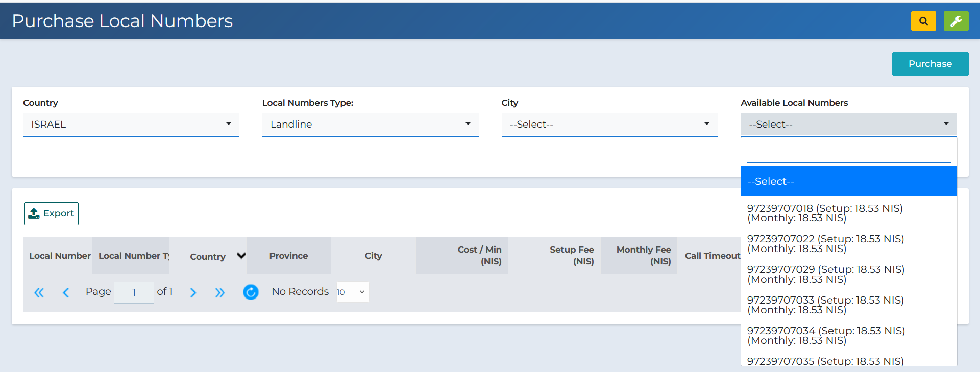
Task: Refresh the table with circular arrow
Action: point(251,292)
